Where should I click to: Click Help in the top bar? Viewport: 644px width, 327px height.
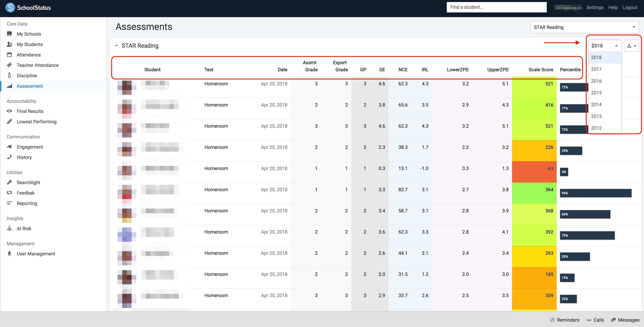613,7
